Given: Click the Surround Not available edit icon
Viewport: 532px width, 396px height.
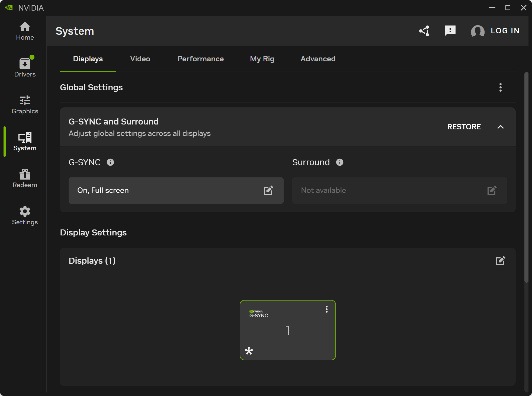Looking at the screenshot, I should [x=492, y=190].
